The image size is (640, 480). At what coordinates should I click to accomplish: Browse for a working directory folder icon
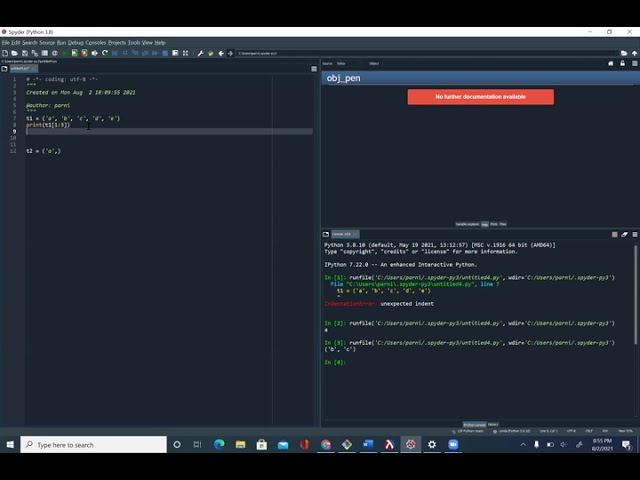pyautogui.click(x=624, y=53)
